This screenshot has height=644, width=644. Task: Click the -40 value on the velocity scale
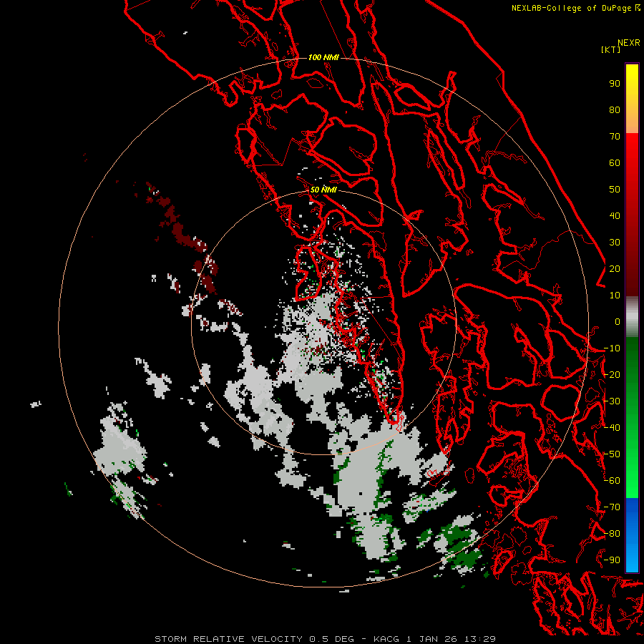click(612, 428)
